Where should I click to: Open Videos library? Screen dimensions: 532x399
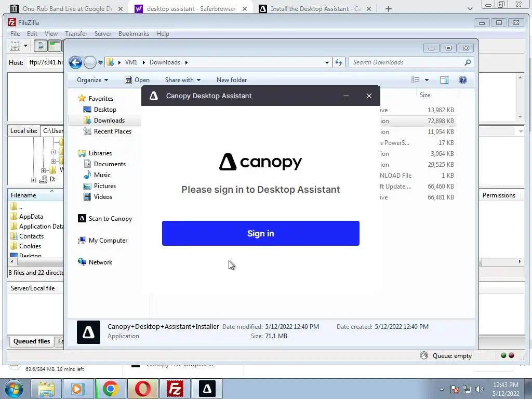click(98, 197)
